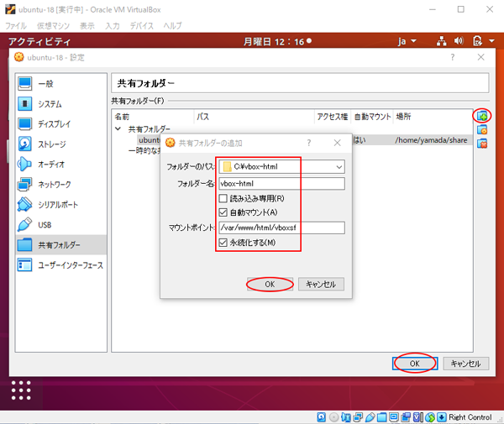The width and height of the screenshot is (504, 424).
Task: Click the display status bar icon
Action: point(394,417)
